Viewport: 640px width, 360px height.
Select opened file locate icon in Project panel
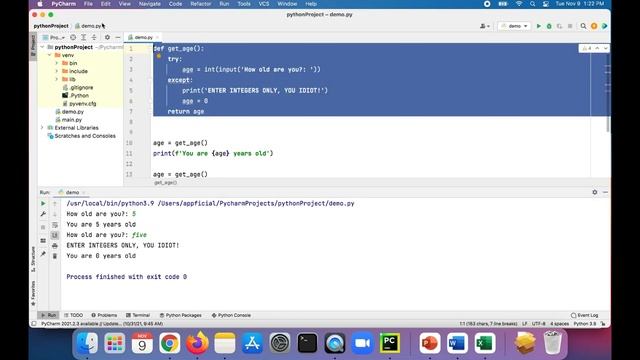click(73, 37)
